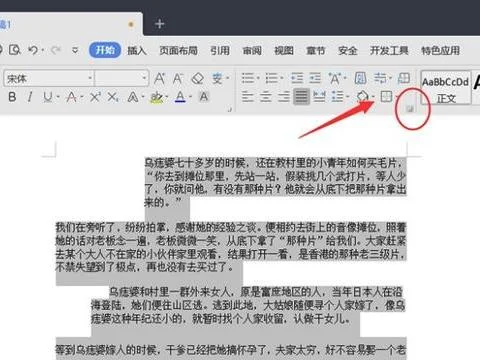Toggle italic formatting
480x360 pixels.
(x=30, y=97)
